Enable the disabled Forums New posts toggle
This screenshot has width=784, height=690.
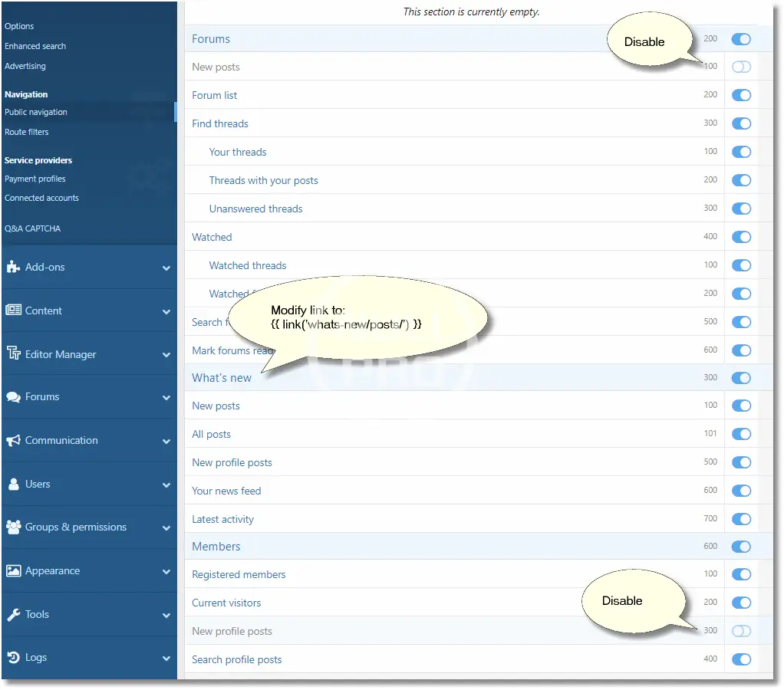741,67
